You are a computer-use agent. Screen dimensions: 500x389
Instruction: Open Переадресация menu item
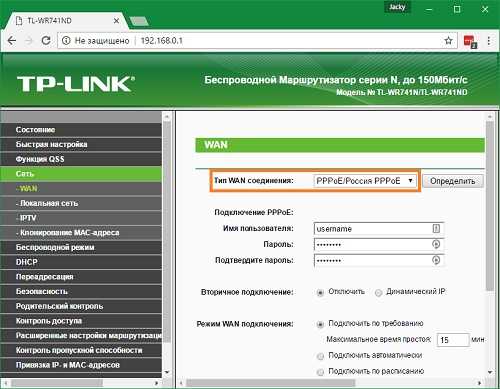coord(81,277)
